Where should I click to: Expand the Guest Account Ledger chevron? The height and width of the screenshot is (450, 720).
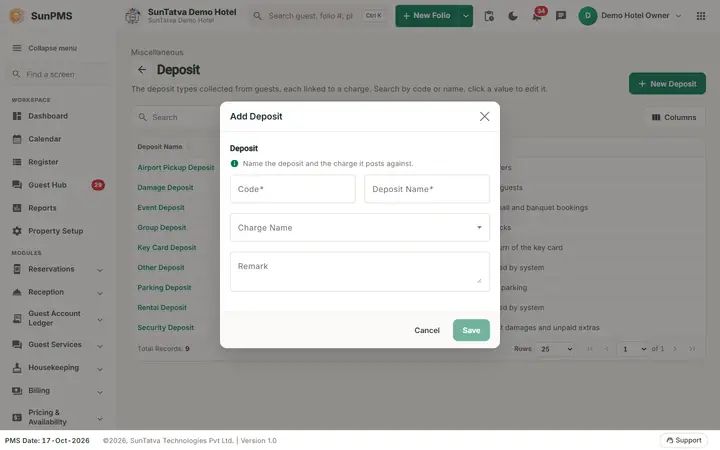[x=100, y=320]
